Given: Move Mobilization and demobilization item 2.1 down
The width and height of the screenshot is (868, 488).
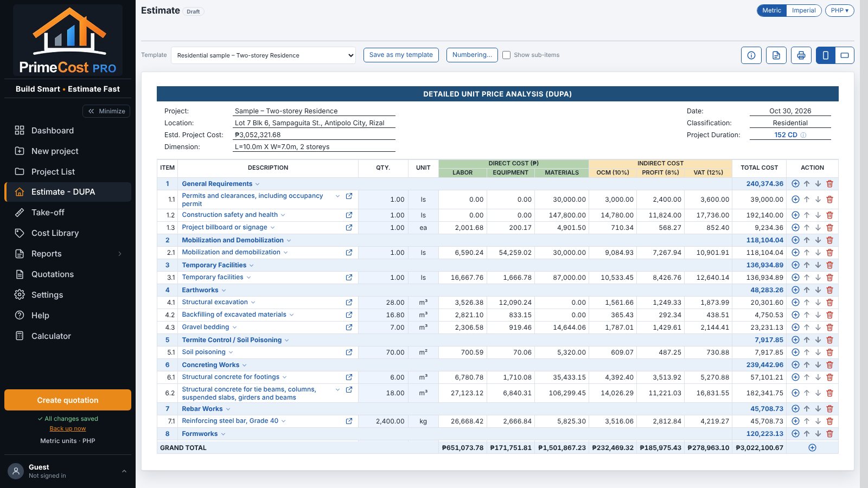Looking at the screenshot, I should (x=818, y=253).
